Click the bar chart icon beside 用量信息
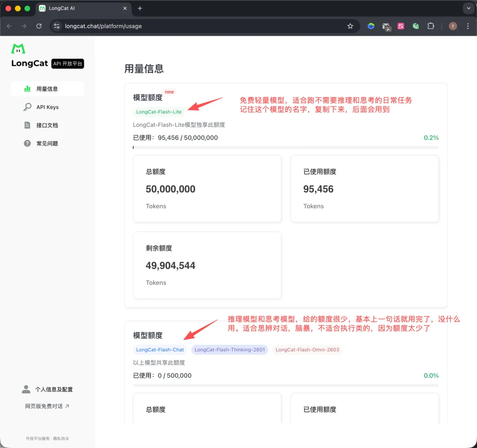Image resolution: width=477 pixels, height=448 pixels. pos(27,89)
